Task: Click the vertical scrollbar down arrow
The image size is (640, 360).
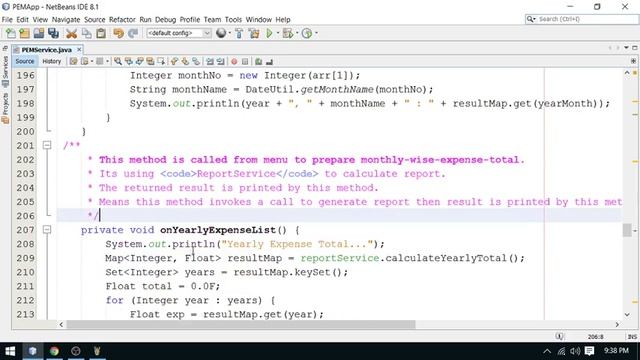Action: coord(627,315)
